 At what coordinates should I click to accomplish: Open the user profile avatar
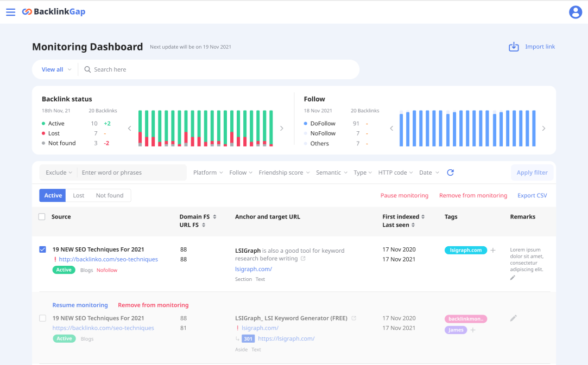[576, 12]
